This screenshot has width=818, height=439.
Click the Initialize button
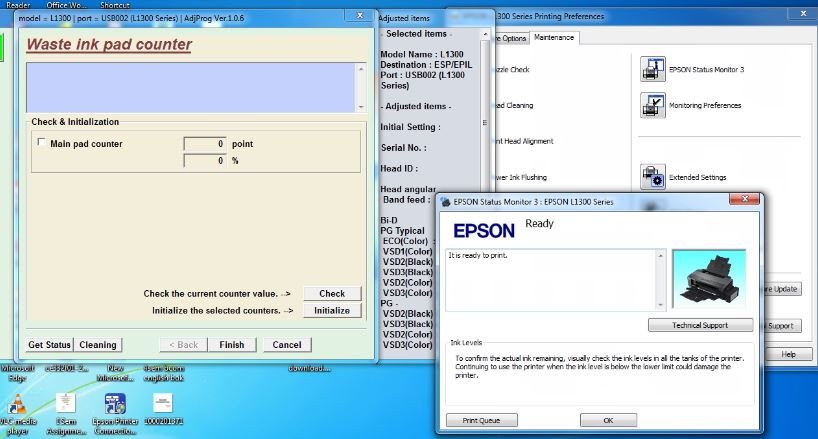point(332,310)
